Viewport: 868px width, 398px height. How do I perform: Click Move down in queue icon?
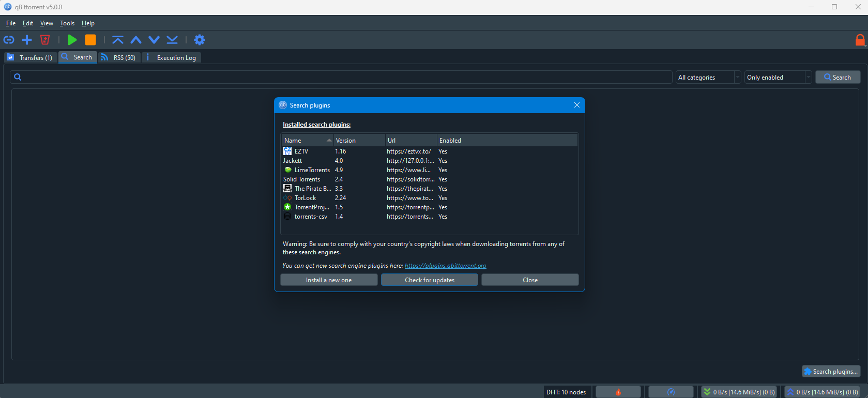tap(154, 40)
